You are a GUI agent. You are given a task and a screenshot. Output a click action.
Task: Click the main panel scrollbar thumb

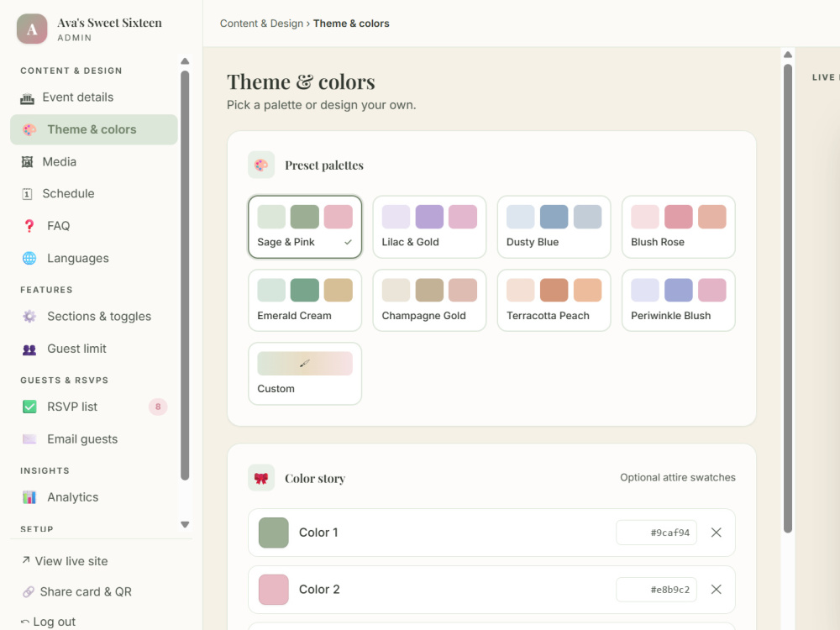788,298
